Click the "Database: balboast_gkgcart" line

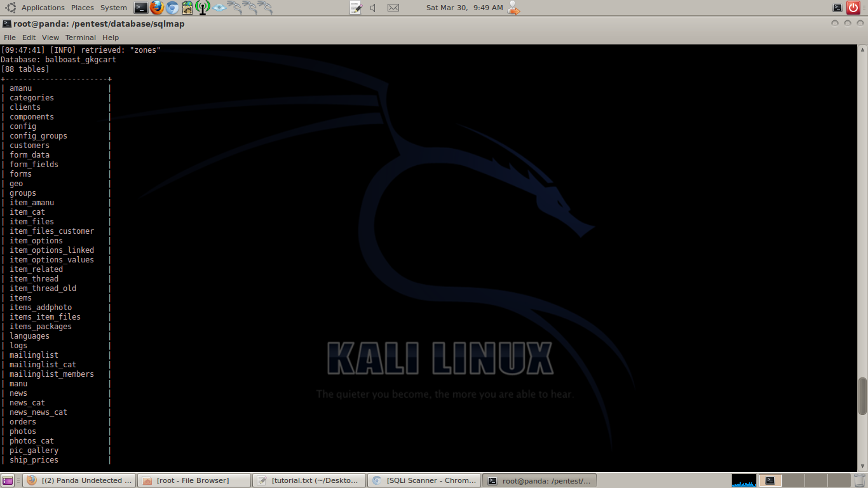58,60
